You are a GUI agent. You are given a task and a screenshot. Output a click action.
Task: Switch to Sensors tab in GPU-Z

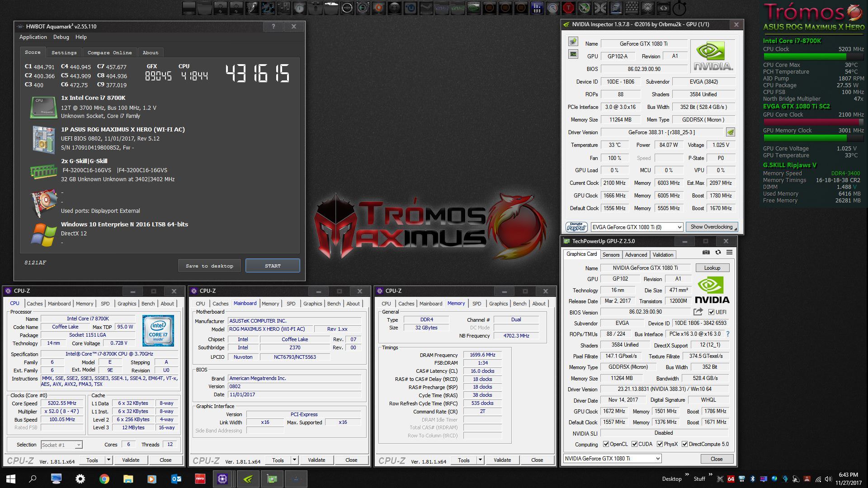[x=611, y=255]
